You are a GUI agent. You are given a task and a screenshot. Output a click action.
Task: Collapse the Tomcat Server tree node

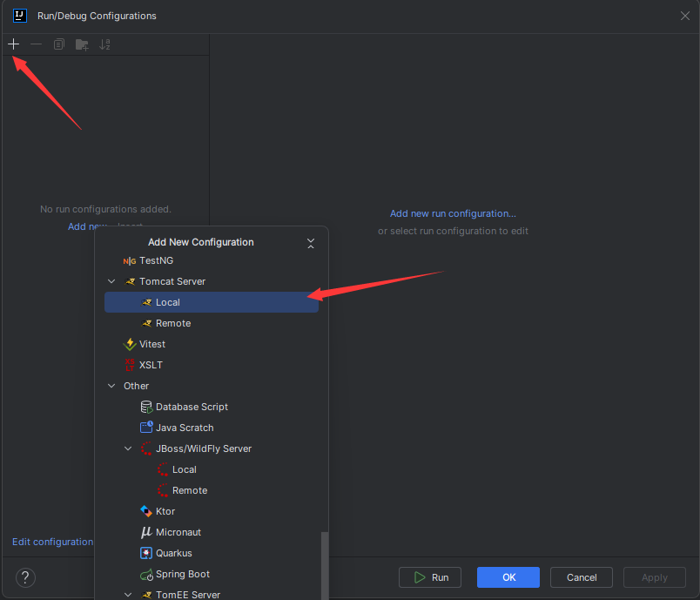pos(111,281)
